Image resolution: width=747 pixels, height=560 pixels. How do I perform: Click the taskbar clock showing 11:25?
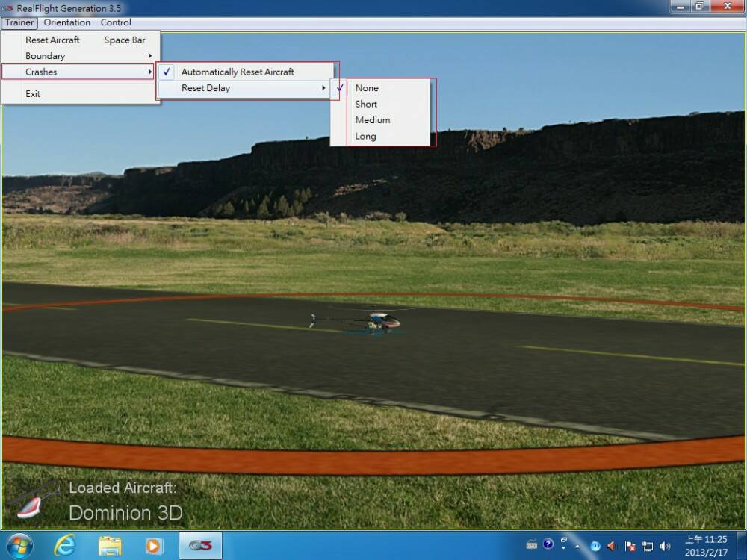(706, 546)
